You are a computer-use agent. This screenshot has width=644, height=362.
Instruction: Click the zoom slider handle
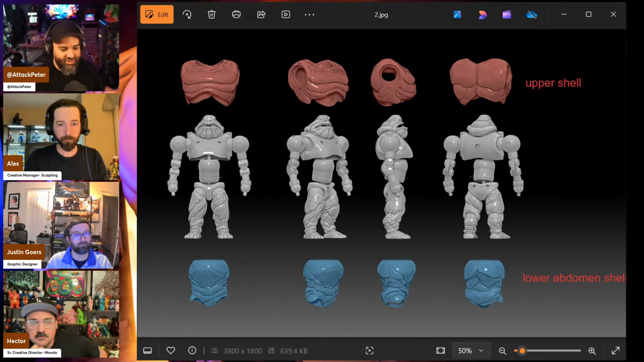(x=522, y=351)
